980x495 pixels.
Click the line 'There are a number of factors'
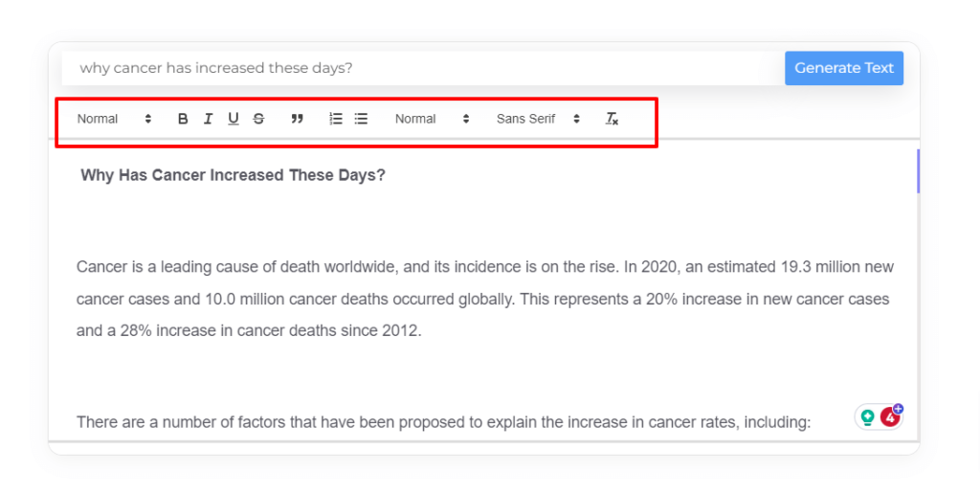click(443, 422)
